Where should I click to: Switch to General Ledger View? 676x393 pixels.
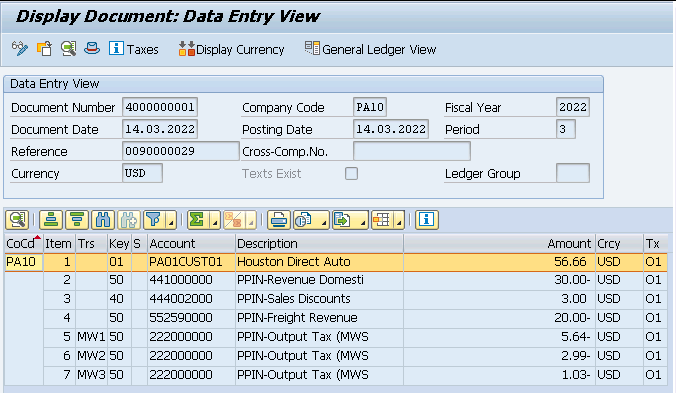[371, 49]
